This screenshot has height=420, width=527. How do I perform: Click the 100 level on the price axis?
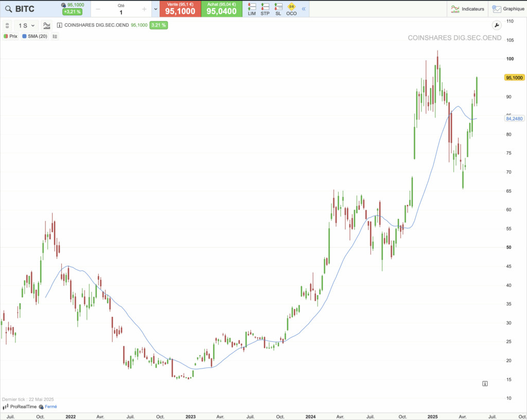click(510, 59)
